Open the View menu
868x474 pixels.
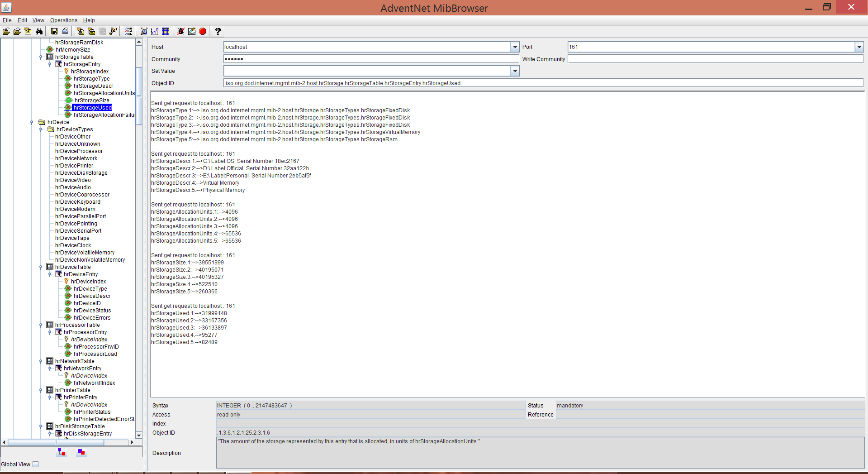tap(38, 20)
